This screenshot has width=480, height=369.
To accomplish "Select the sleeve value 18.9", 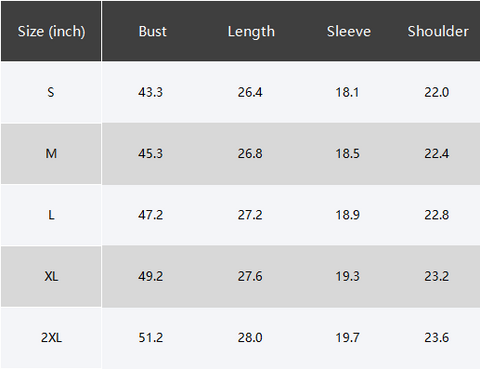I will pyautogui.click(x=347, y=215).
